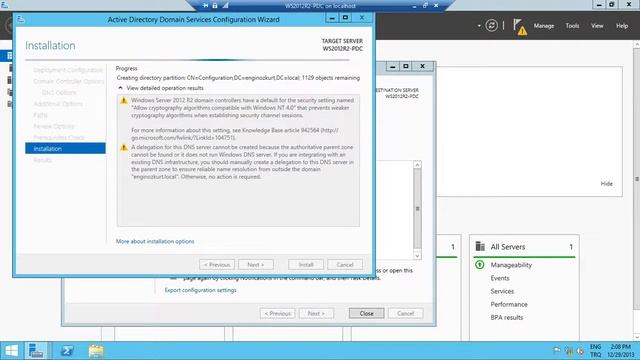This screenshot has width=640, height=360.
Task: Launch PowerShell from the taskbar
Action: [67, 351]
